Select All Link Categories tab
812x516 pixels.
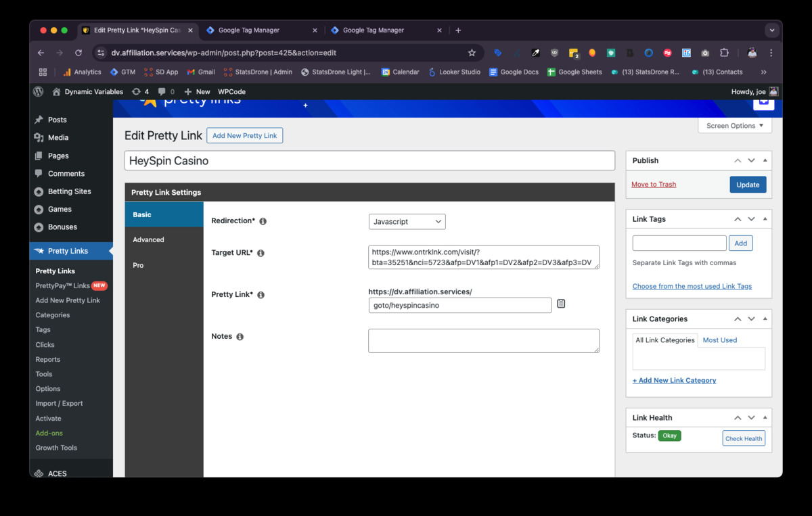[665, 340]
